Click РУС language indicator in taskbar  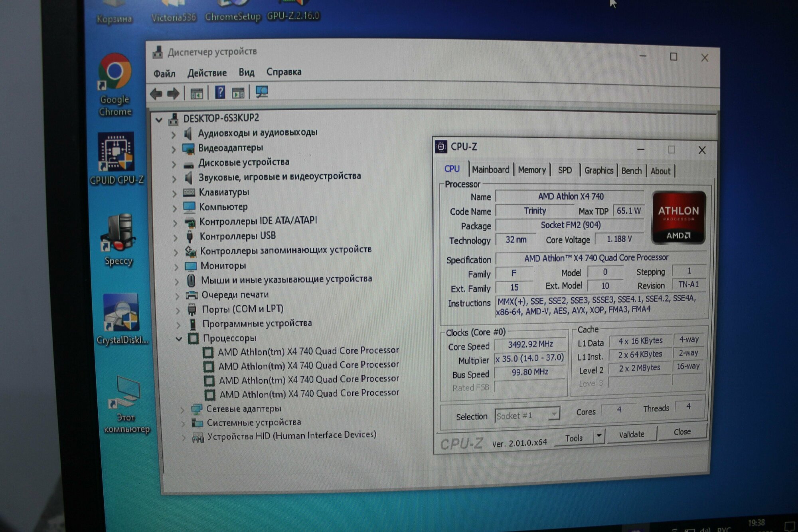point(723,529)
